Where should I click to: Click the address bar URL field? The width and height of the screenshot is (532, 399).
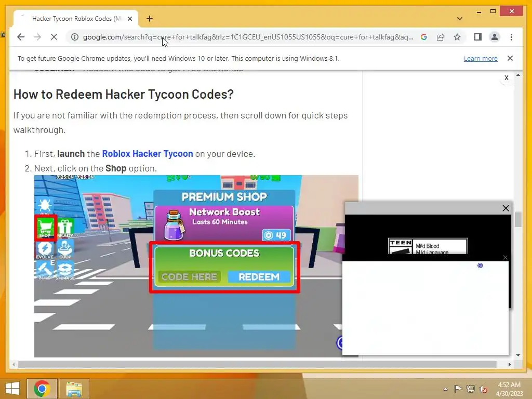(248, 37)
